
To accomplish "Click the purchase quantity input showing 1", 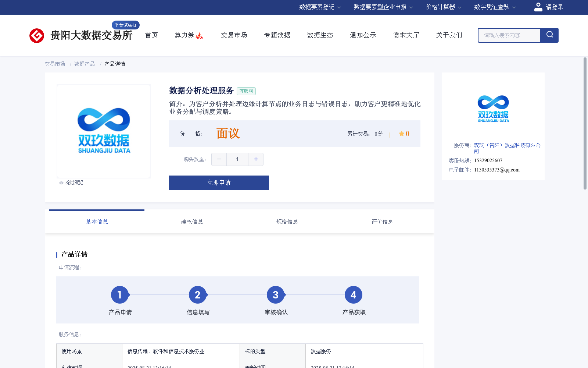I will point(237,159).
